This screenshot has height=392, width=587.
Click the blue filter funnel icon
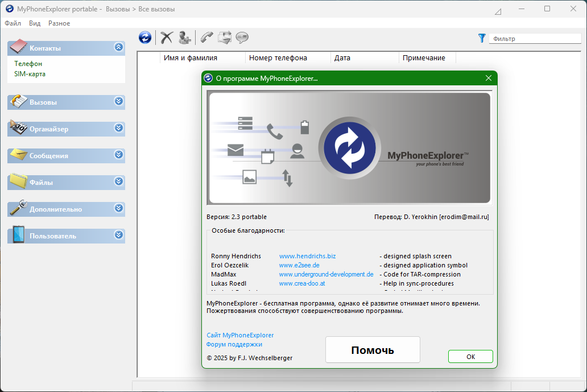[x=482, y=38]
